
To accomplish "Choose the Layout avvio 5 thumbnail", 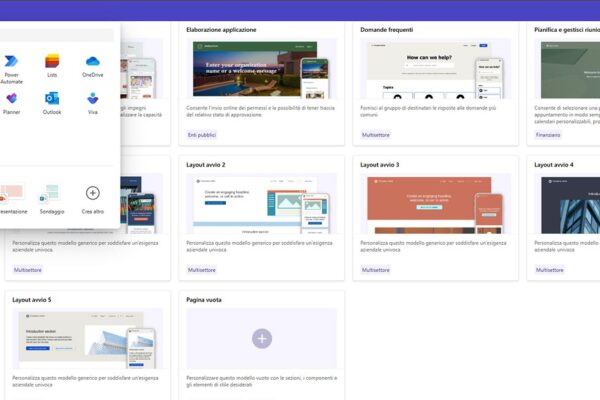I will coord(88,339).
